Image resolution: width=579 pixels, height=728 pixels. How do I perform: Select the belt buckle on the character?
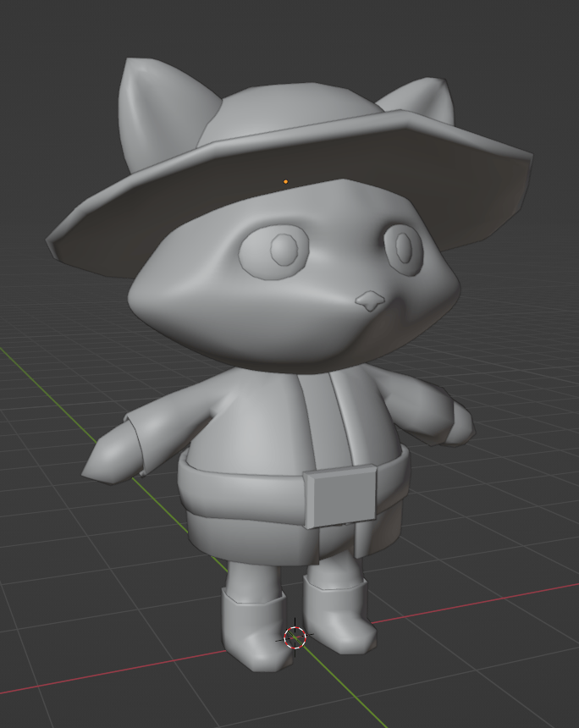coord(341,496)
